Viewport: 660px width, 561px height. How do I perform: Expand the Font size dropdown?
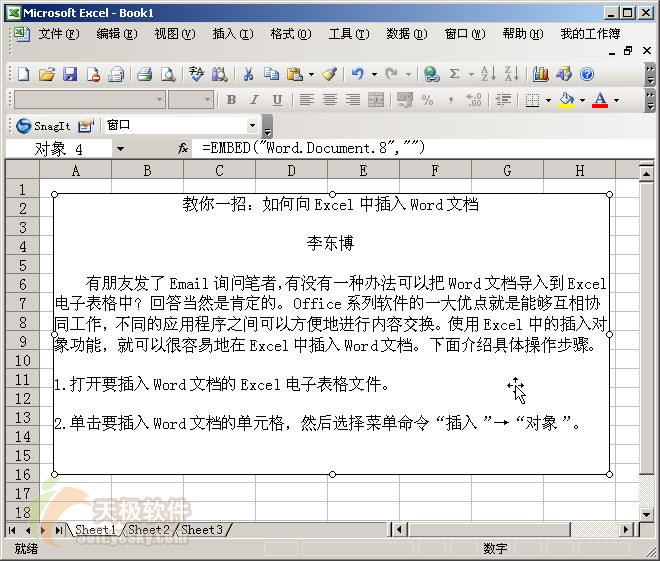[207, 100]
